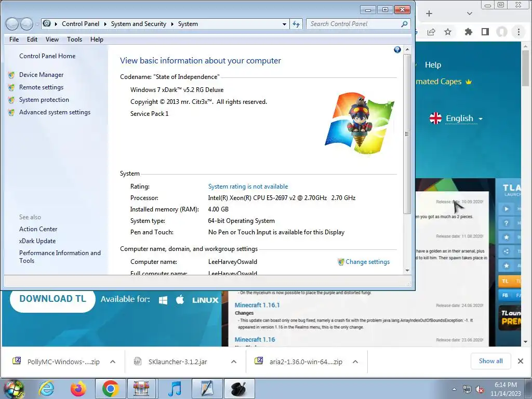Open the View menu
532x399 pixels.
tap(52, 39)
